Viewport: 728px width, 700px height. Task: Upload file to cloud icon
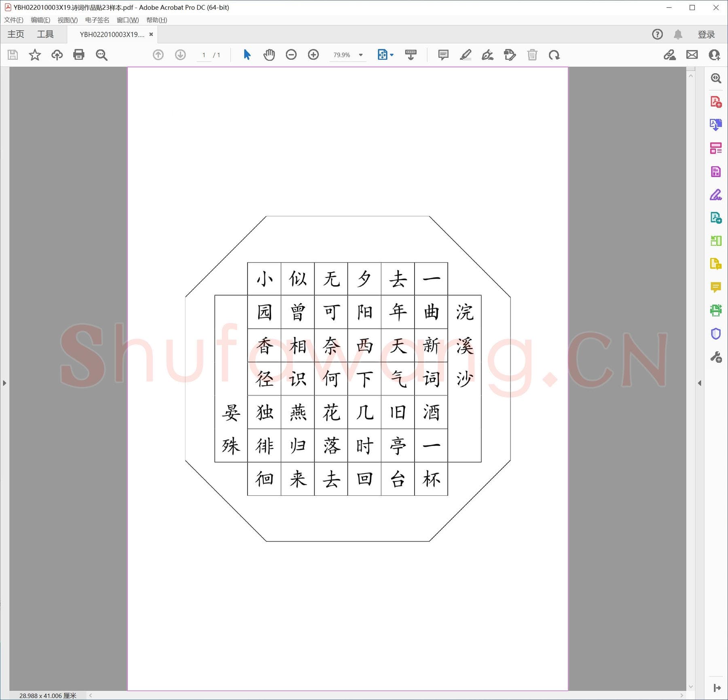(x=57, y=55)
